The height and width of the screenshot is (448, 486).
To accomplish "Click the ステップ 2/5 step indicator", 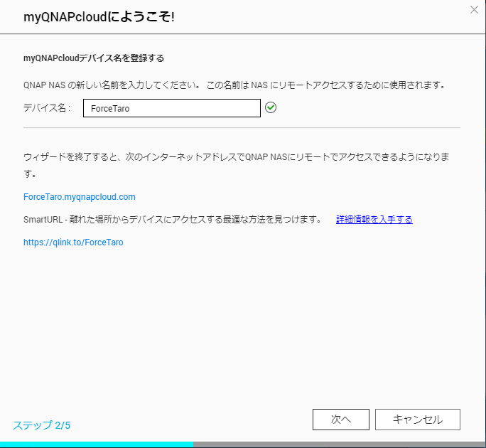I will click(x=41, y=425).
